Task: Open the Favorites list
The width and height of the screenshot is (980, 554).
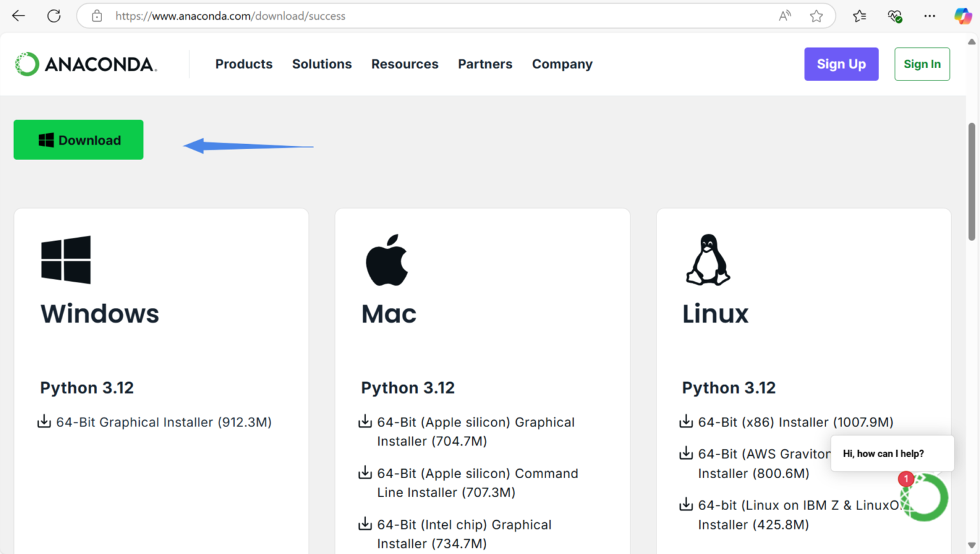Action: [x=859, y=16]
